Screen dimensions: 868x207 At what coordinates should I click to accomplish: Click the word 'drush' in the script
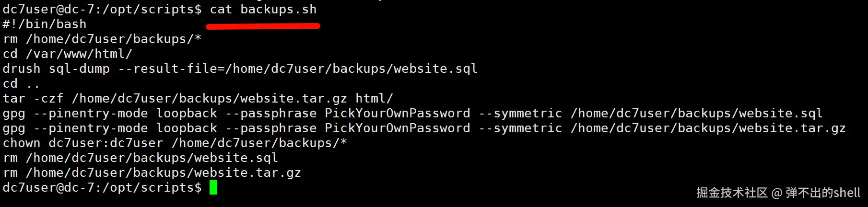tap(22, 69)
